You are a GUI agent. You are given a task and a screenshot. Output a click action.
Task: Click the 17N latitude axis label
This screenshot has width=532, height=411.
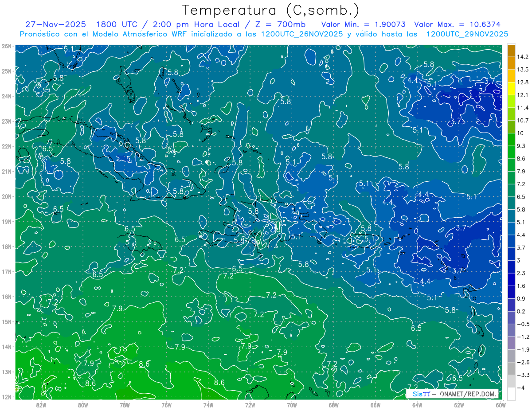click(6, 271)
